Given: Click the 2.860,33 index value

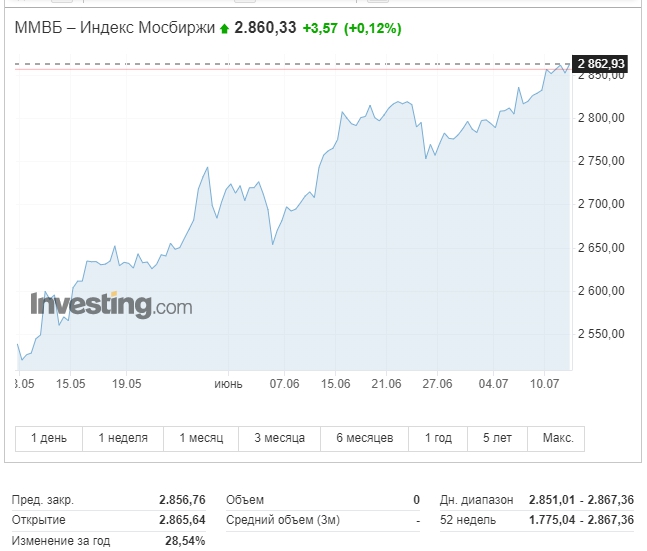Looking at the screenshot, I should [265, 28].
